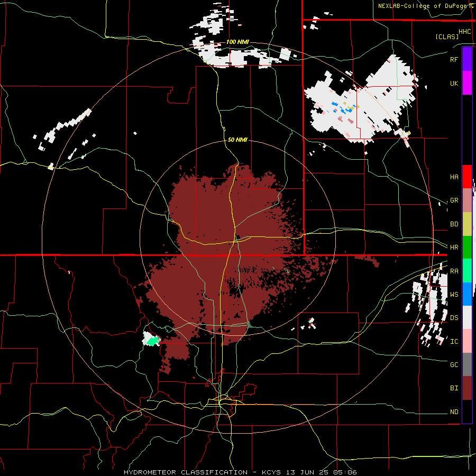Click the HHC product label
This screenshot has width=476, height=476.
(465, 32)
